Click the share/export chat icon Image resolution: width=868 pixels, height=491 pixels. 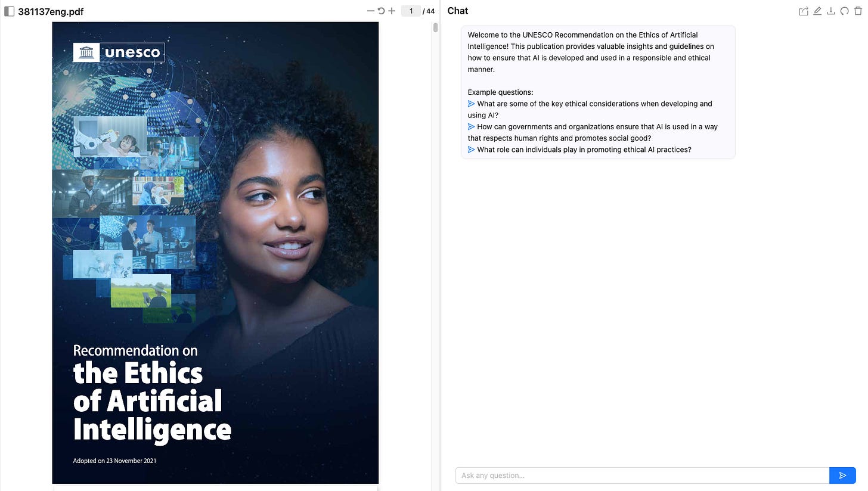pyautogui.click(x=804, y=11)
